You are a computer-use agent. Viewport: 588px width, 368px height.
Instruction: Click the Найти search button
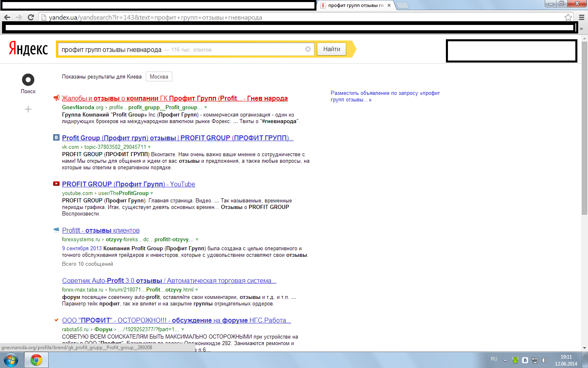pos(332,49)
